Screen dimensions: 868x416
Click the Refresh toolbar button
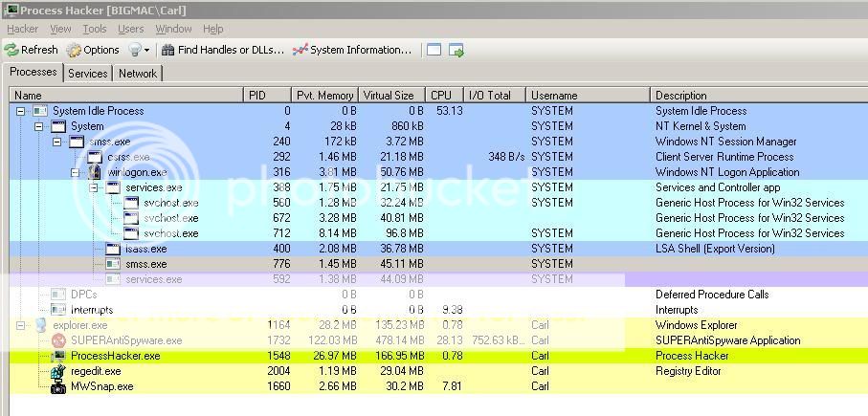click(x=31, y=50)
